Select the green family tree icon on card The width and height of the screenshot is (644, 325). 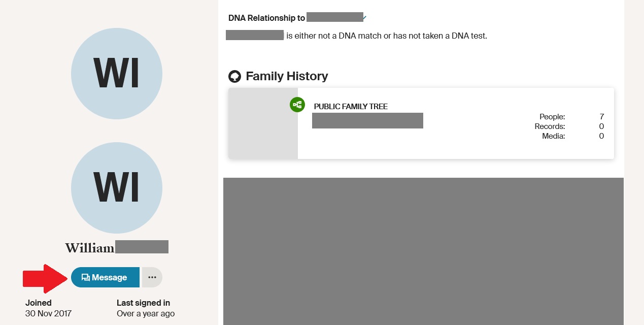(x=297, y=105)
